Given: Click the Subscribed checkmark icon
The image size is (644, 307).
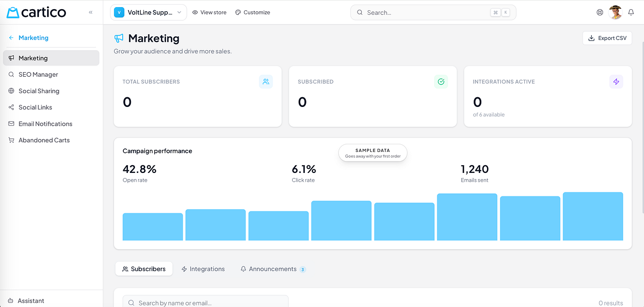Looking at the screenshot, I should click(441, 81).
